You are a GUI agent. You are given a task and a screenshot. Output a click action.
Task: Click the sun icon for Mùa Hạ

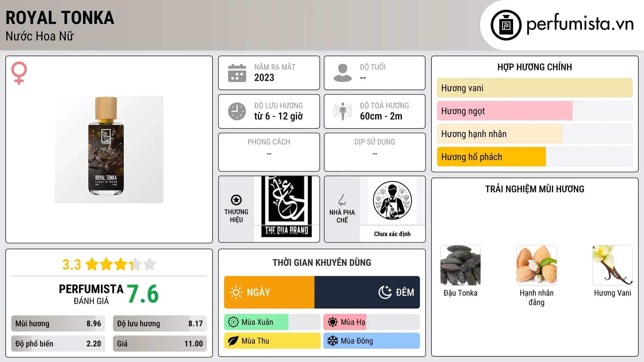coord(333,322)
